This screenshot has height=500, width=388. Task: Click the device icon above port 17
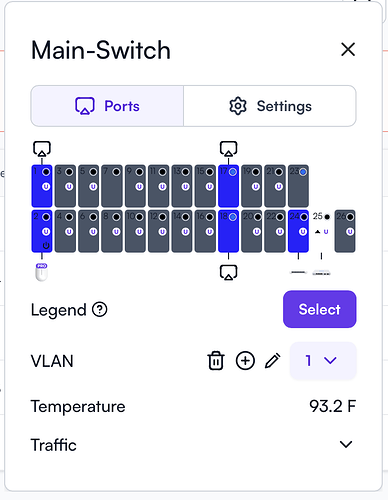click(229, 149)
